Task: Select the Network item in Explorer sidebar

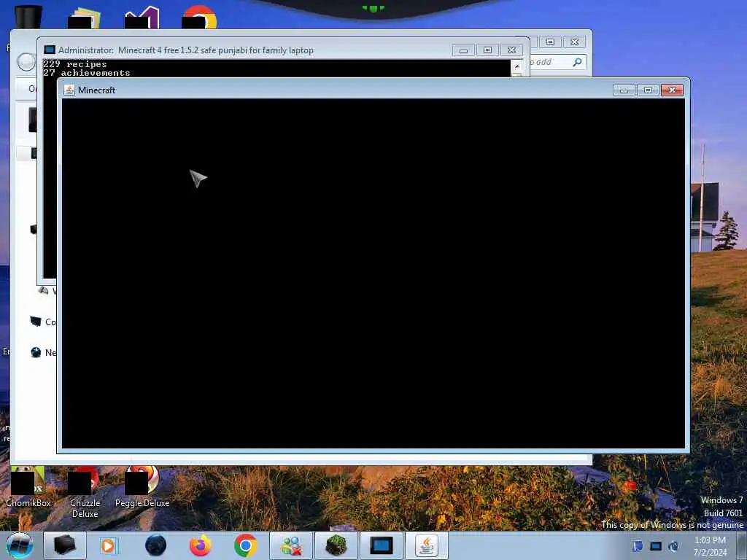Action: tap(43, 352)
